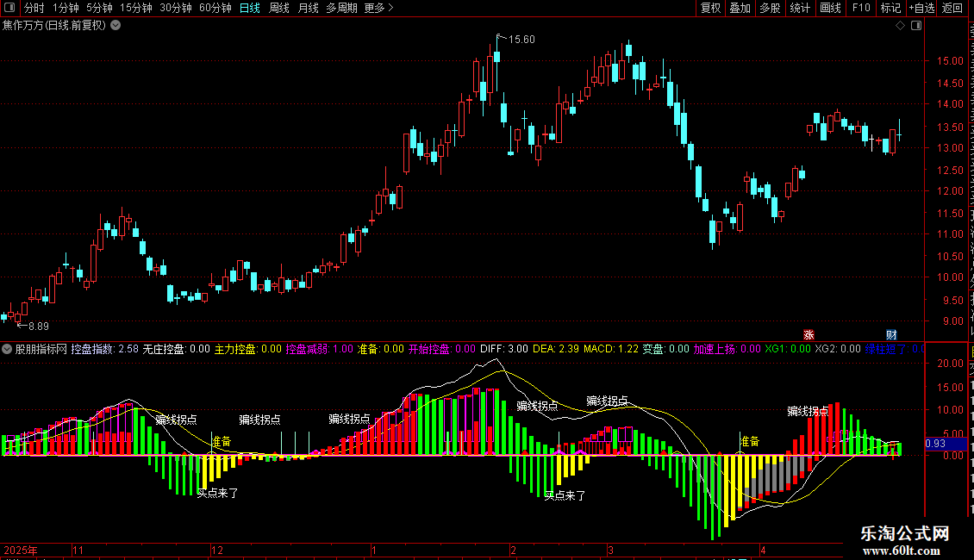Click the blue 财 marker icon
Screen dimensions: 974x560
pyautogui.click(x=891, y=334)
